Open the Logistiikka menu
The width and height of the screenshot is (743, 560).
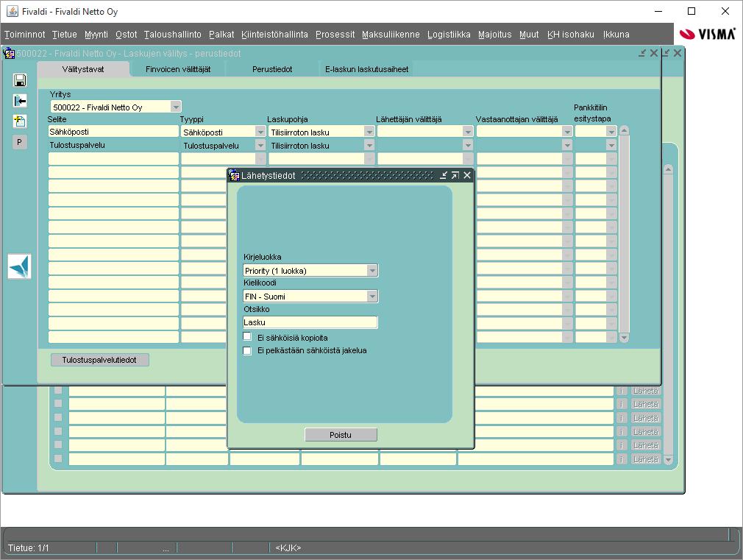pyautogui.click(x=449, y=34)
